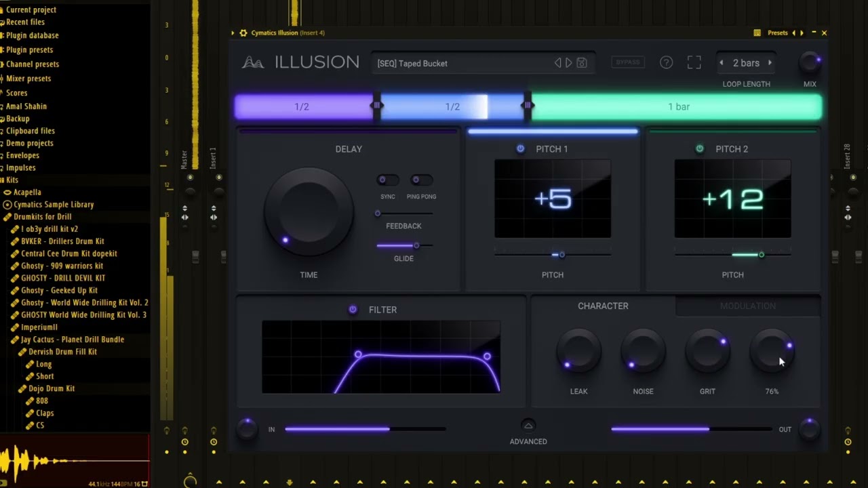Click the MIX knob
The image size is (868, 488).
[x=810, y=62]
